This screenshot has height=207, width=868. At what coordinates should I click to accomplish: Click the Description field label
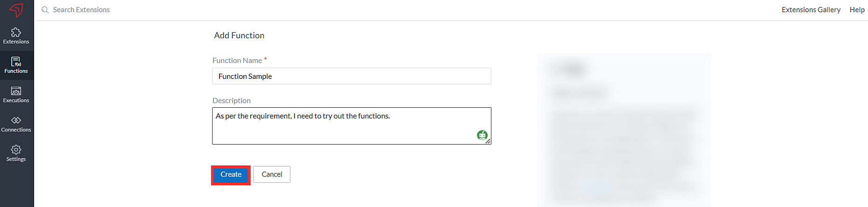point(232,101)
